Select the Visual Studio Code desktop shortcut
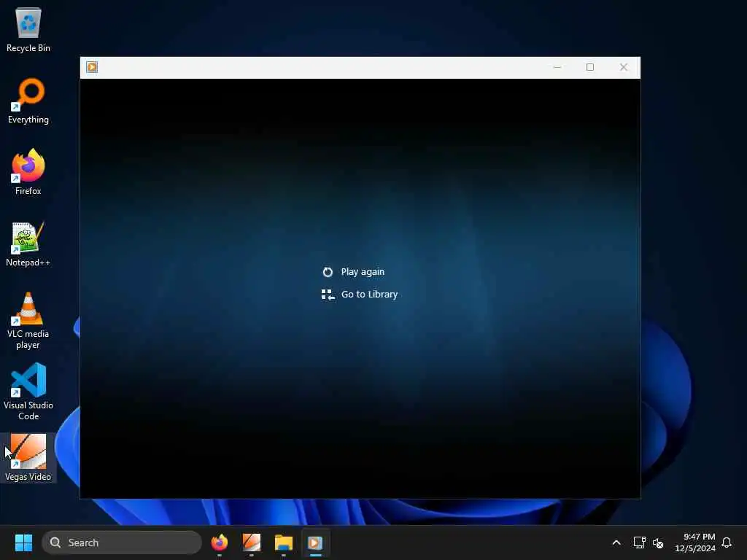This screenshot has width=747, height=560. pyautogui.click(x=28, y=392)
